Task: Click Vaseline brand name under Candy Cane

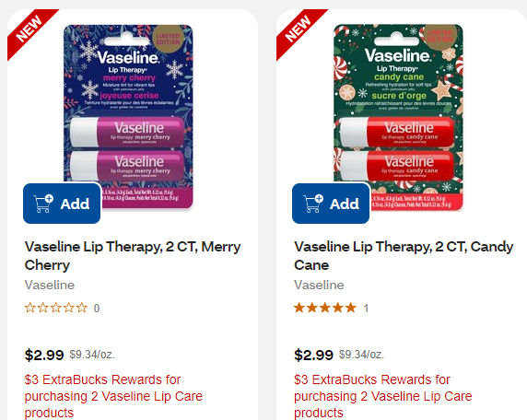Action: coord(319,285)
